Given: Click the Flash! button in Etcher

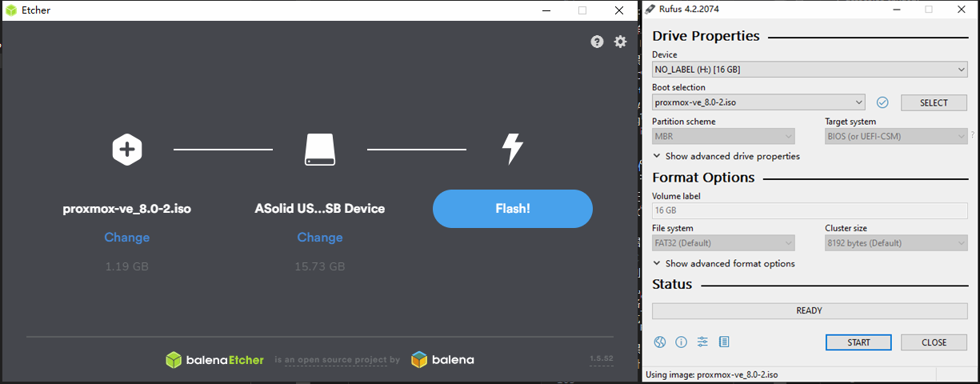Looking at the screenshot, I should pos(513,209).
